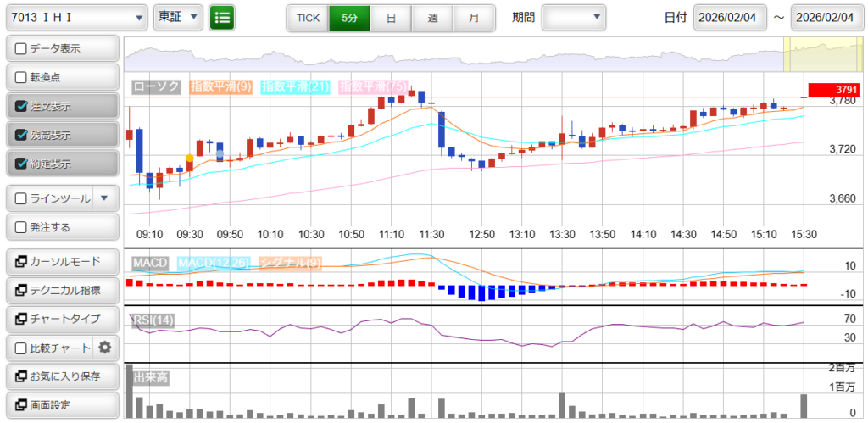
Task: Click the ローソク legend label
Action: [x=157, y=86]
